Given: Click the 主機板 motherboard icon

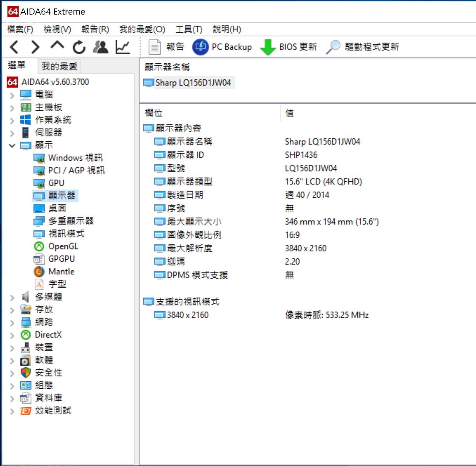Looking at the screenshot, I should 26,107.
